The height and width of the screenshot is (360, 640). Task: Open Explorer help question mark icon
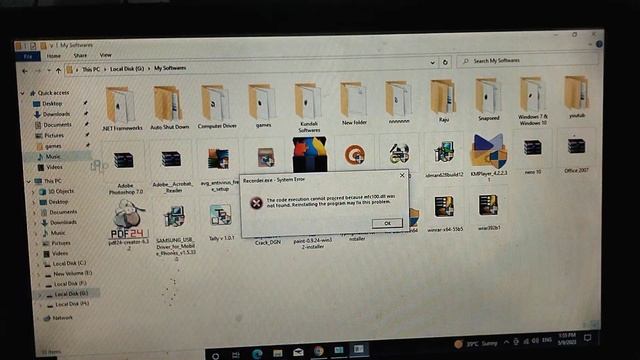tap(599, 44)
